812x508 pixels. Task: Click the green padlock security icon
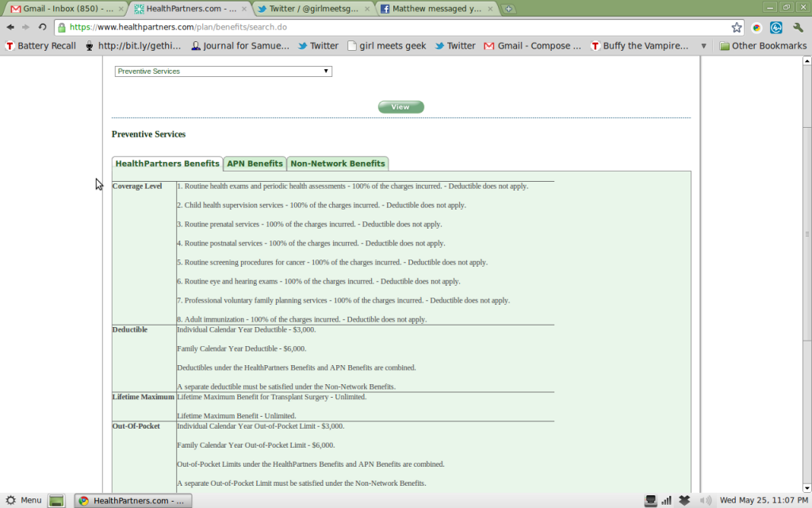click(62, 28)
